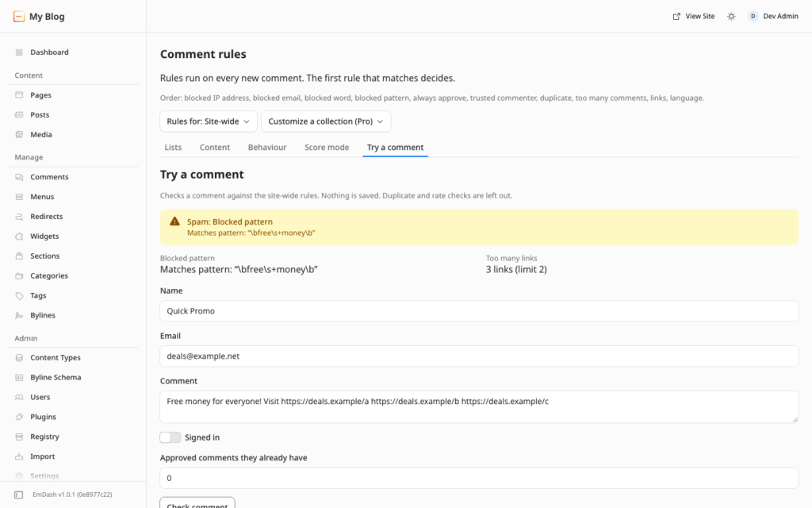This screenshot has height=508, width=812.
Task: Click the Comments speech bubble icon
Action: click(x=19, y=177)
